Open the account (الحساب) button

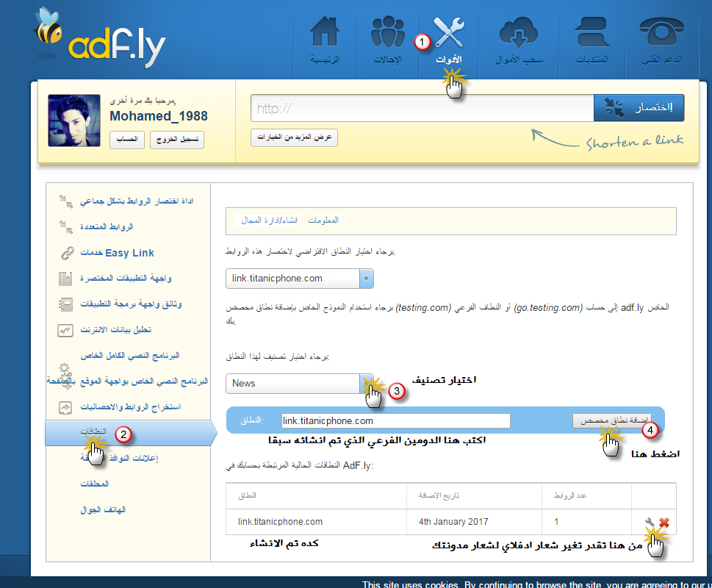click(x=127, y=140)
